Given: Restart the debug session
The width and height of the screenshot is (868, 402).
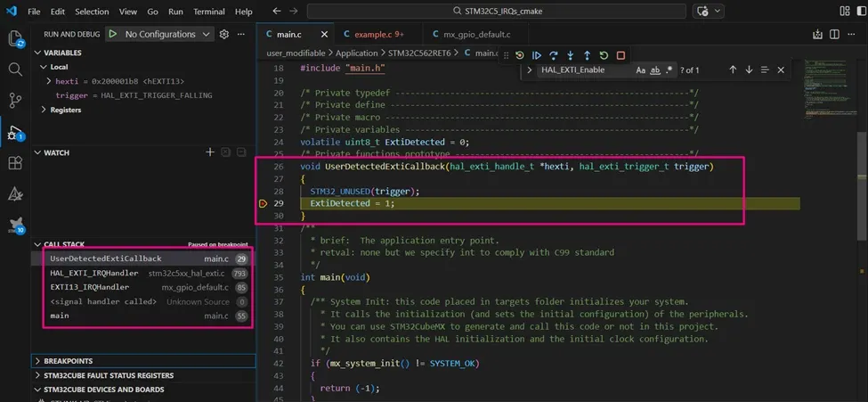Looking at the screenshot, I should point(604,55).
